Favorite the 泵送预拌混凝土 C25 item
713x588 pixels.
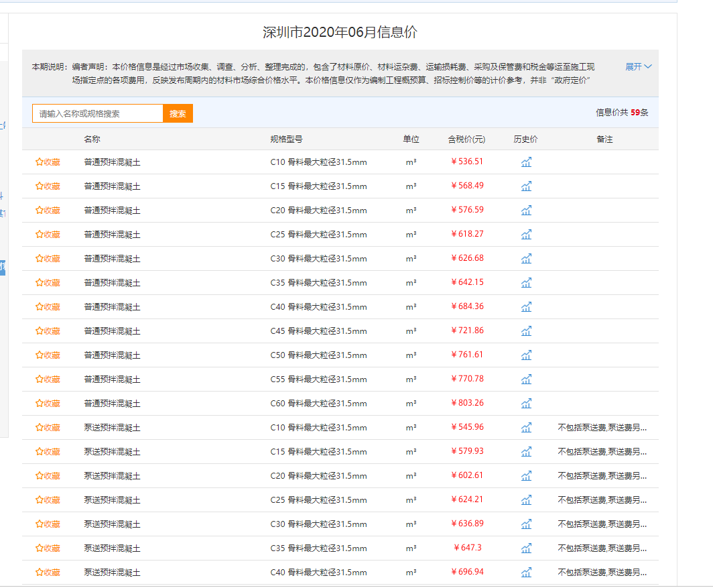tap(48, 499)
